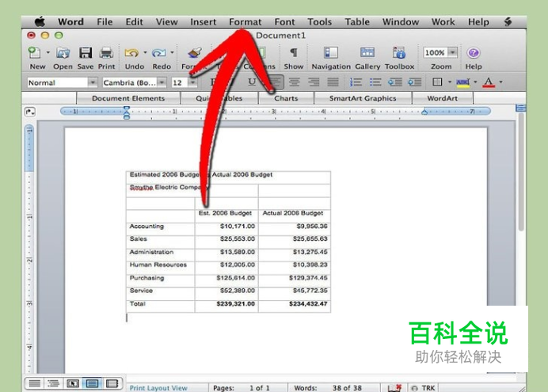Open the Cambria font name dropdown
The height and width of the screenshot is (392, 548).
pyautogui.click(x=162, y=82)
